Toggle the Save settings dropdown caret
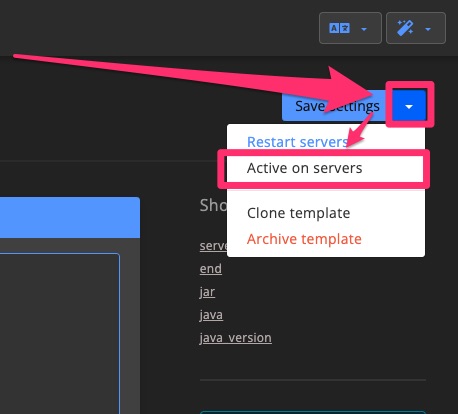The image size is (458, 414). pos(409,106)
